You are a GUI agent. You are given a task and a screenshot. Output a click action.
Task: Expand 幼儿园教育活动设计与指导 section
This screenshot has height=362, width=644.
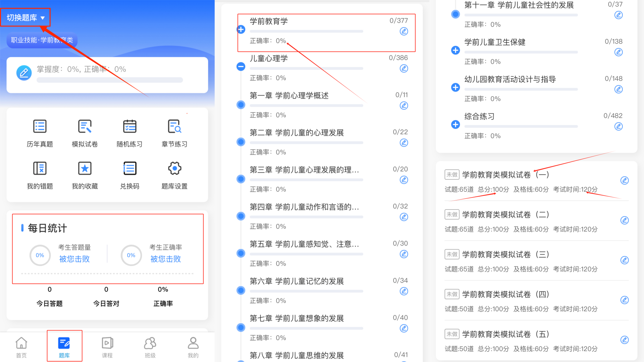pyautogui.click(x=455, y=87)
